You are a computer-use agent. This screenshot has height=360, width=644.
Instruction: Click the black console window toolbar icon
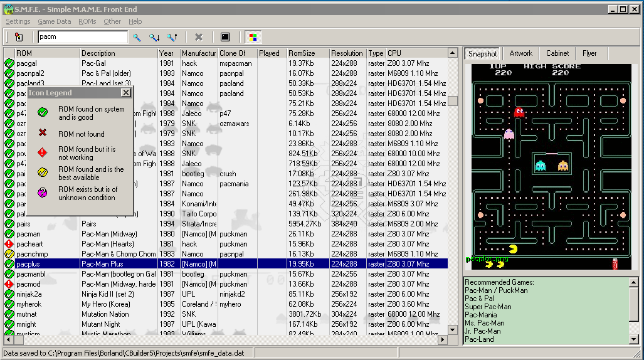tap(225, 38)
